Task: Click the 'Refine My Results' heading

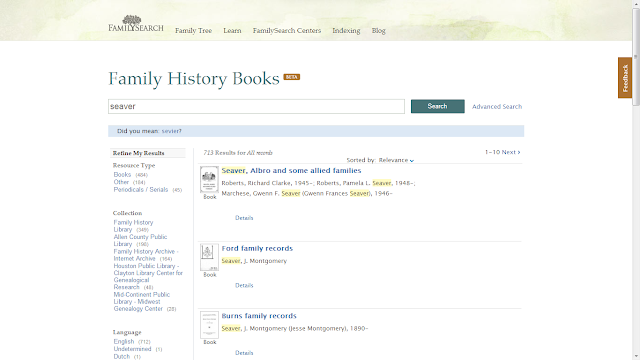Action: click(x=138, y=153)
